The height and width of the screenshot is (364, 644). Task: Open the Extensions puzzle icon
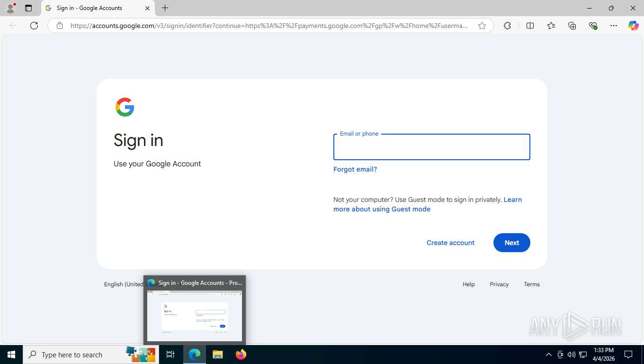pyautogui.click(x=507, y=26)
